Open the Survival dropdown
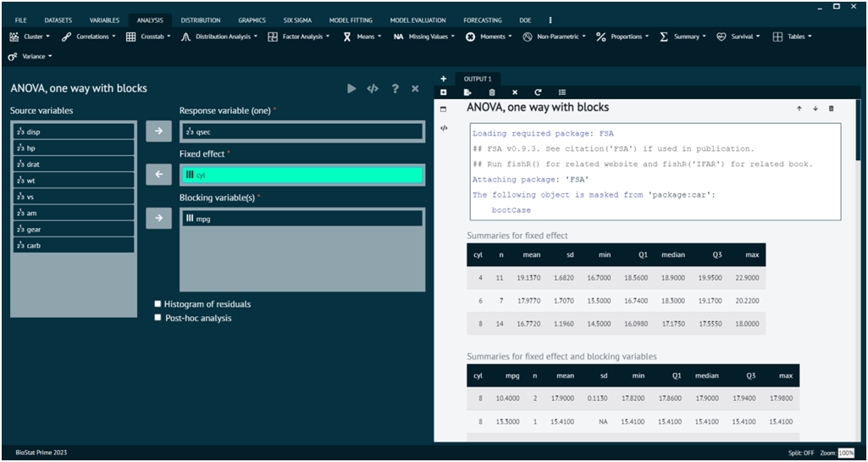Image resolution: width=868 pixels, height=462 pixels. click(738, 36)
